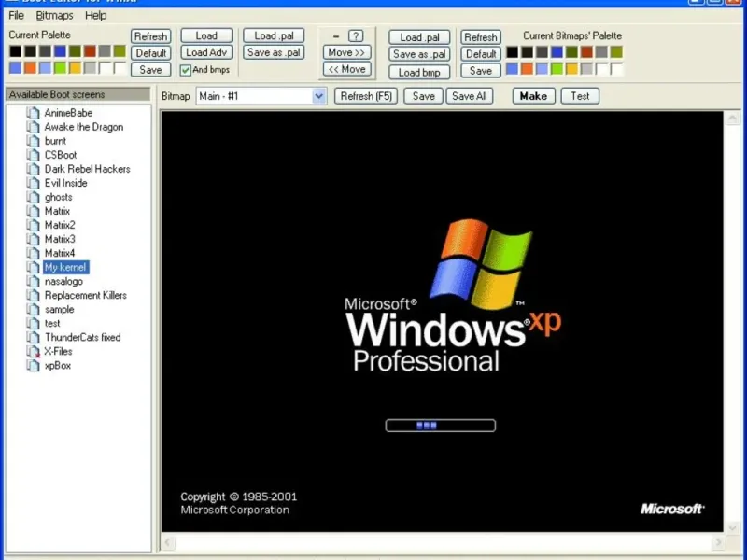Image resolution: width=747 pixels, height=560 pixels.
Task: Open the Bitmap Main - #1 dropdown
Action: 318,96
